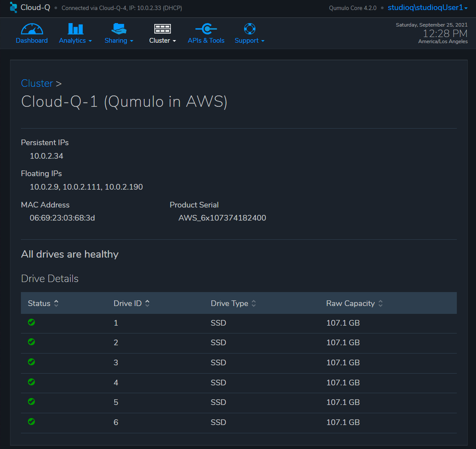Screen dimensions: 476x449
Task: Sort drives by Status column arrows
Action: coord(56,303)
